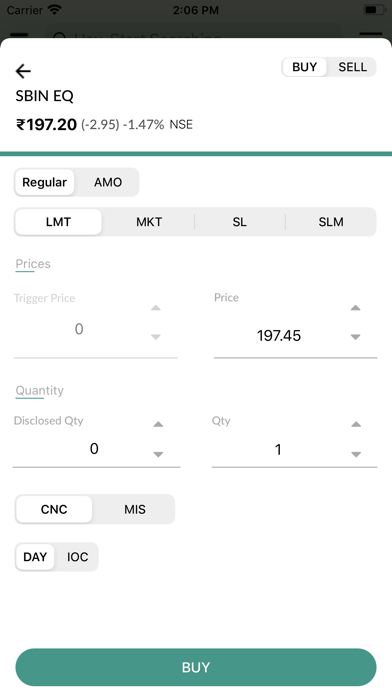Select MIS product type
This screenshot has height=696, width=392.
(135, 509)
